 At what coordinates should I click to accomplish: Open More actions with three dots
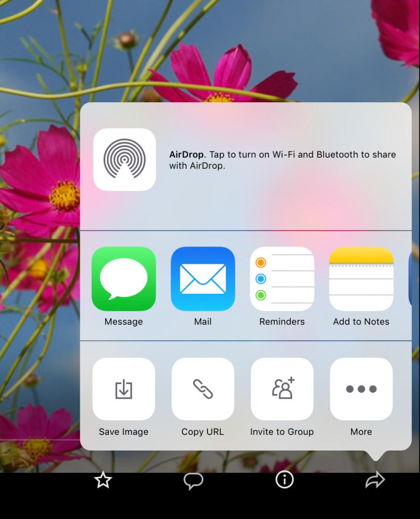click(x=361, y=389)
